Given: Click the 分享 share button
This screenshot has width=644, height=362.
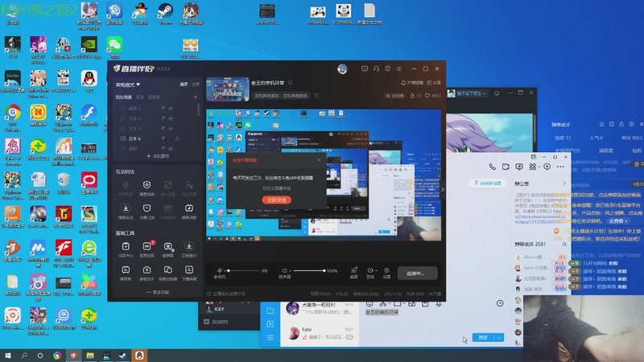Looking at the screenshot, I should (x=434, y=83).
